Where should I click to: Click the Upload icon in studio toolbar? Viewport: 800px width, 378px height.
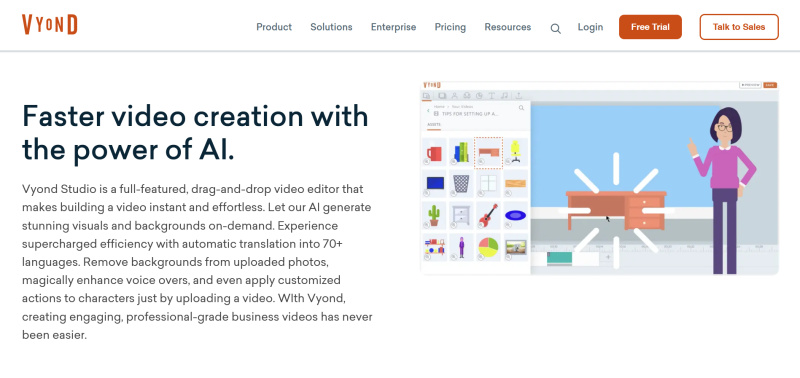[518, 95]
